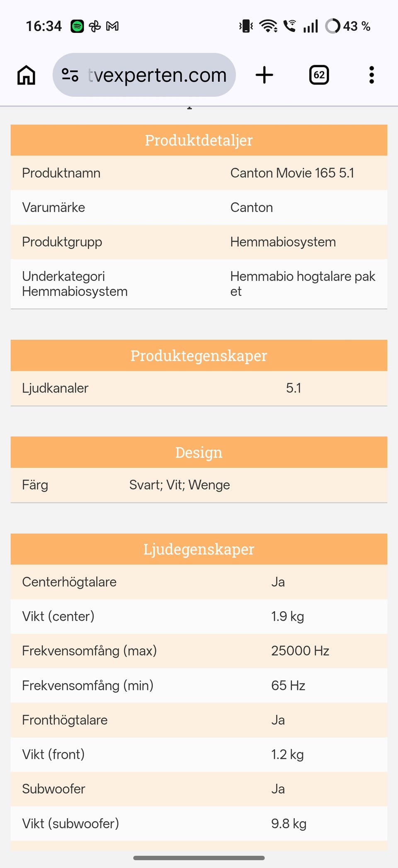Screen dimensions: 398x868
Task: Tap the Ljudegenskaper section header
Action: [x=199, y=549]
